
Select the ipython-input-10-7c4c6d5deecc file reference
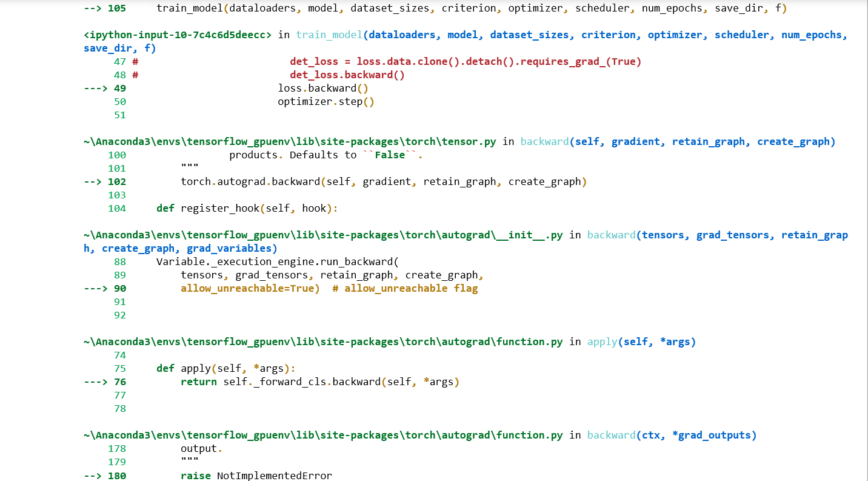(x=178, y=35)
